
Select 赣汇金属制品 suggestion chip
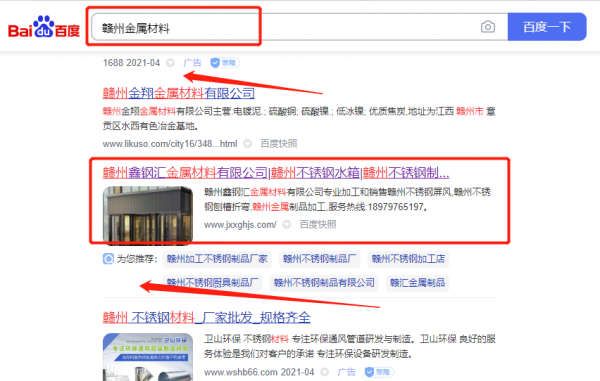point(417,283)
